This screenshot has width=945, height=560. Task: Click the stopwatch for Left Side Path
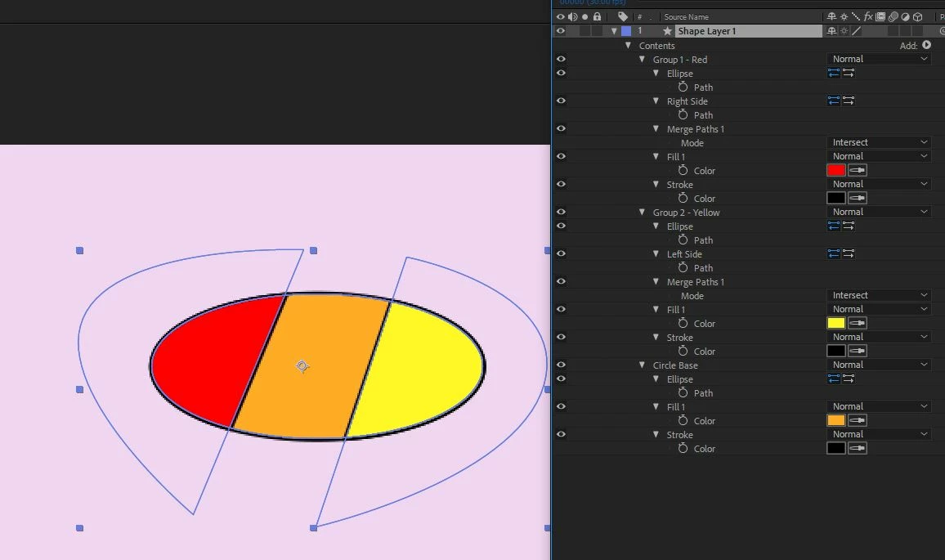click(x=683, y=267)
